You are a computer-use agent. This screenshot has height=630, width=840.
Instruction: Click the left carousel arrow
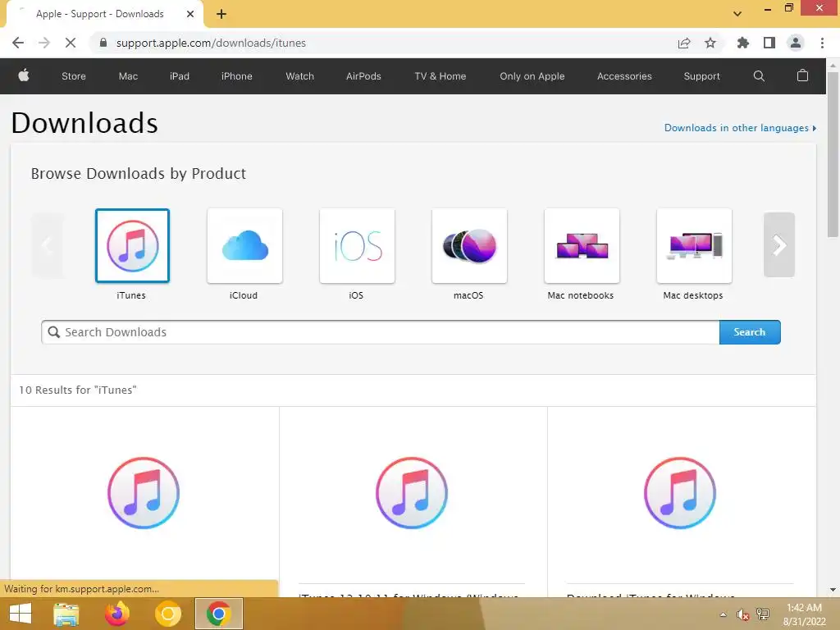(47, 244)
